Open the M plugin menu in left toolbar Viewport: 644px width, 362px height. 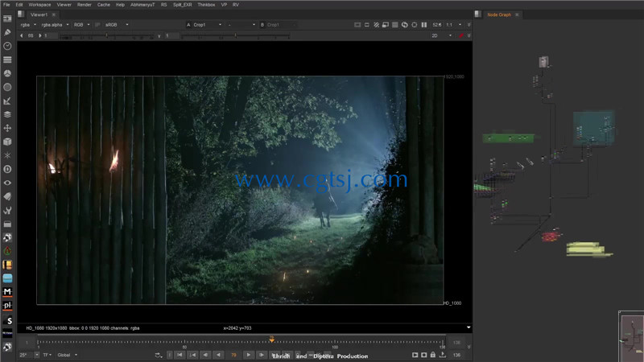pyautogui.click(x=7, y=292)
